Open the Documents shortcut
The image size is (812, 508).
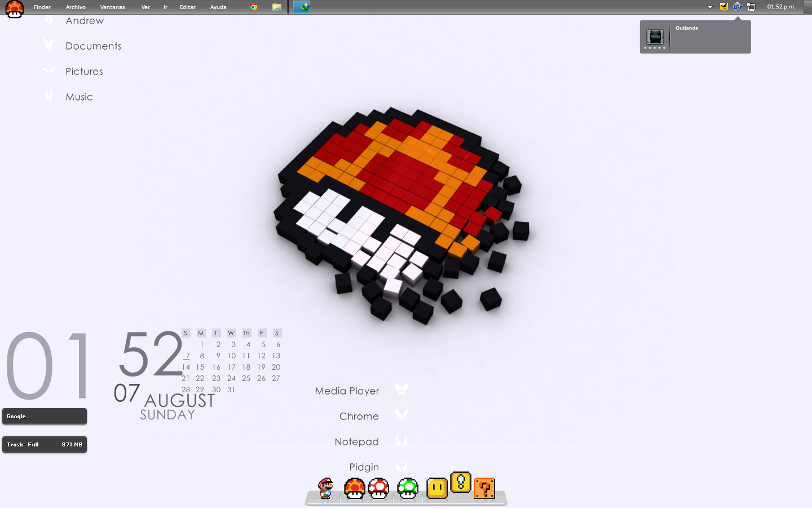pos(94,46)
